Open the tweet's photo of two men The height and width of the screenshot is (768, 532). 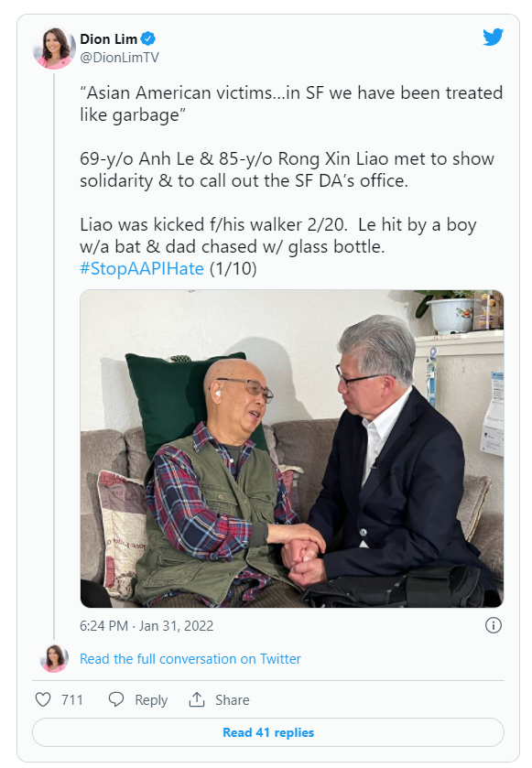click(292, 449)
